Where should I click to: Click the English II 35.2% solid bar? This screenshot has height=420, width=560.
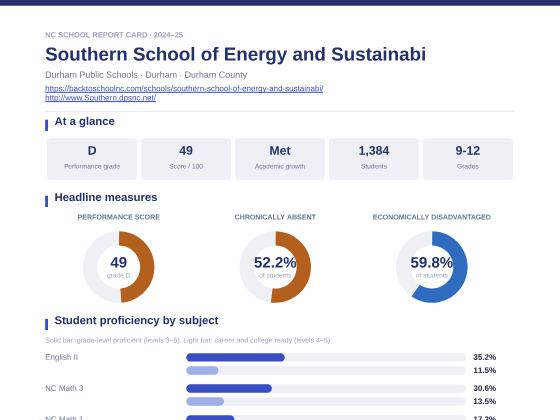(x=235, y=357)
